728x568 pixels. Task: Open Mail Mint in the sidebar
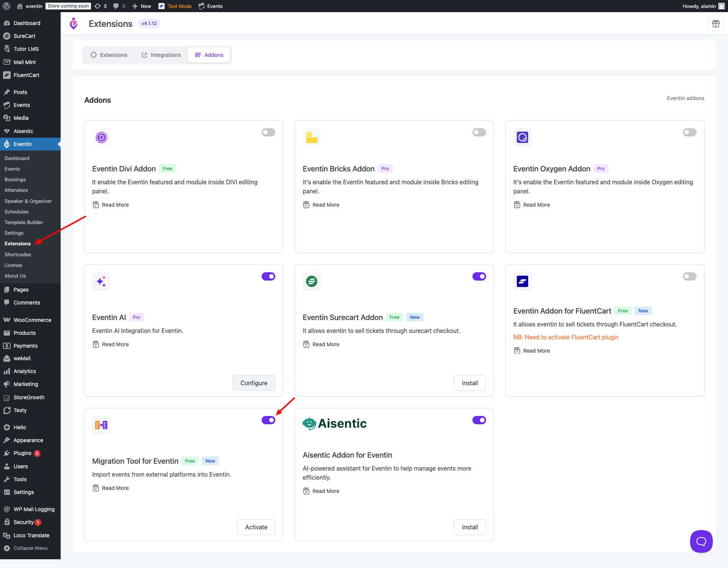click(30, 62)
